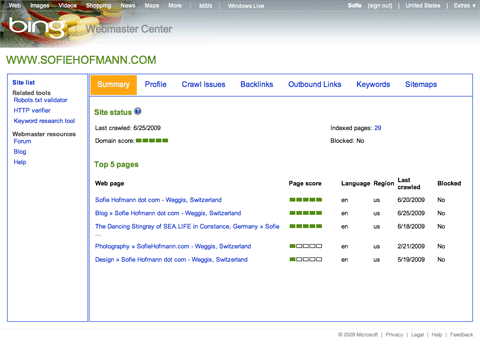Click More in the top navigation
The image size is (480, 360).
click(x=175, y=6)
